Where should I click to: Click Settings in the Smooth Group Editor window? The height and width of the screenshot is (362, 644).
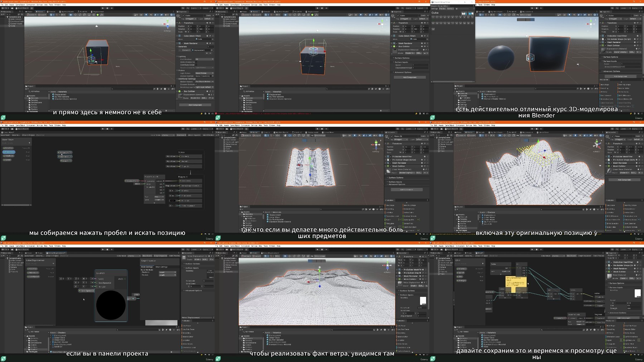[x=434, y=9]
